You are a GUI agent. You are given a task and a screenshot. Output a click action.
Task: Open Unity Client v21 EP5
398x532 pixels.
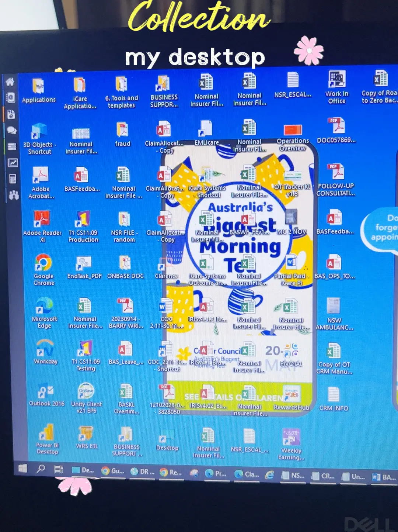86,391
